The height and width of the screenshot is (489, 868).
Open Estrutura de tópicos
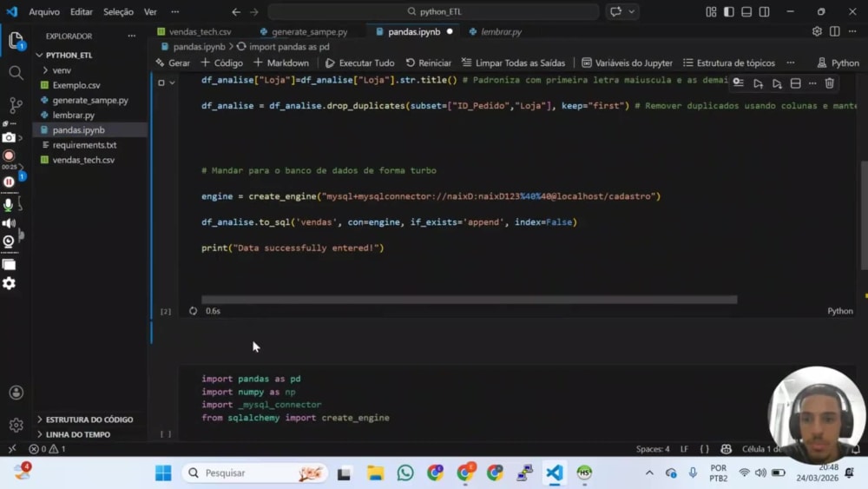point(729,63)
